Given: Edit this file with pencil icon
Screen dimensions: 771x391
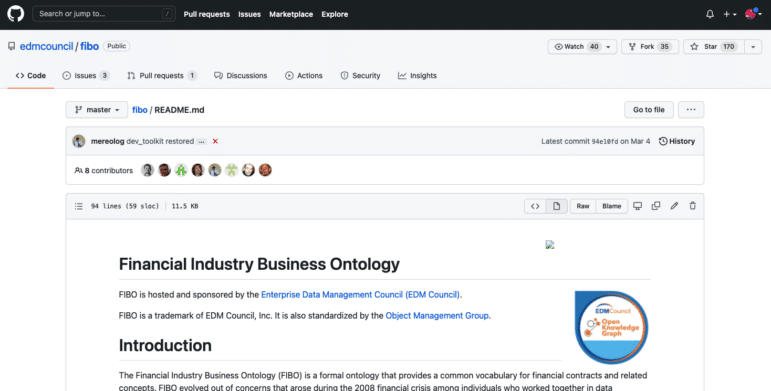Looking at the screenshot, I should click(674, 206).
